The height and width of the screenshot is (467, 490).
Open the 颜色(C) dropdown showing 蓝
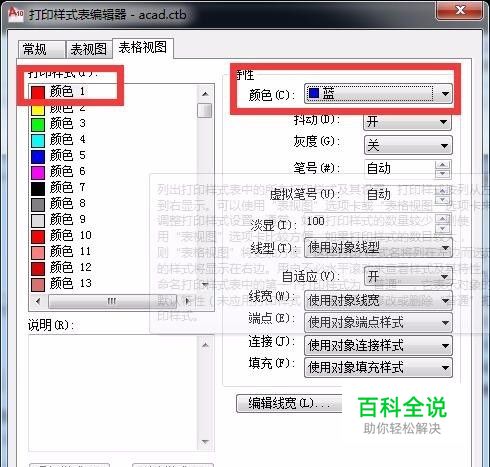click(x=378, y=94)
